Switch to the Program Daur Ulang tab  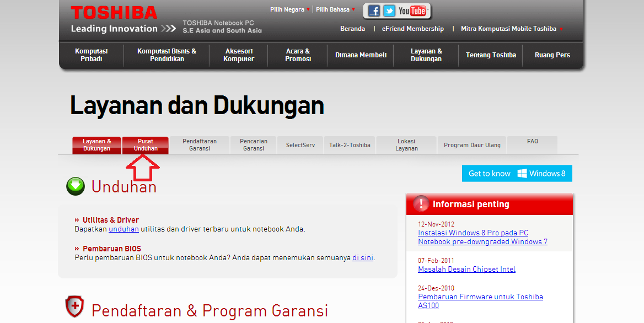coord(472,145)
